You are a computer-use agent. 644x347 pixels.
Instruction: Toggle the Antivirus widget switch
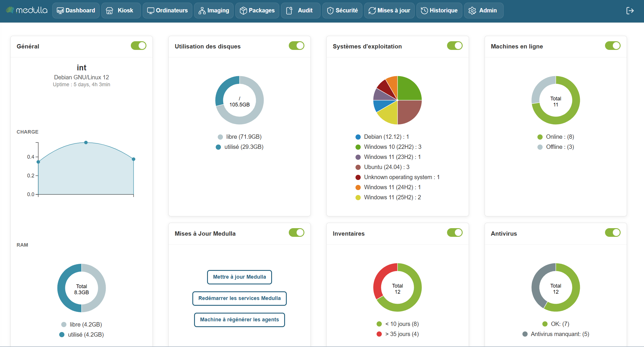coord(613,232)
